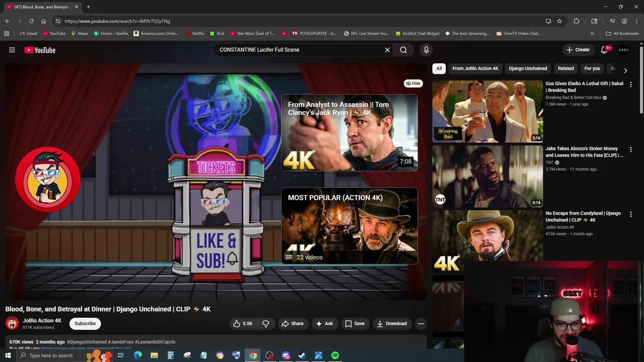Open the Jake Takes Alonzo's Stolen Money thumbnail

[488, 176]
